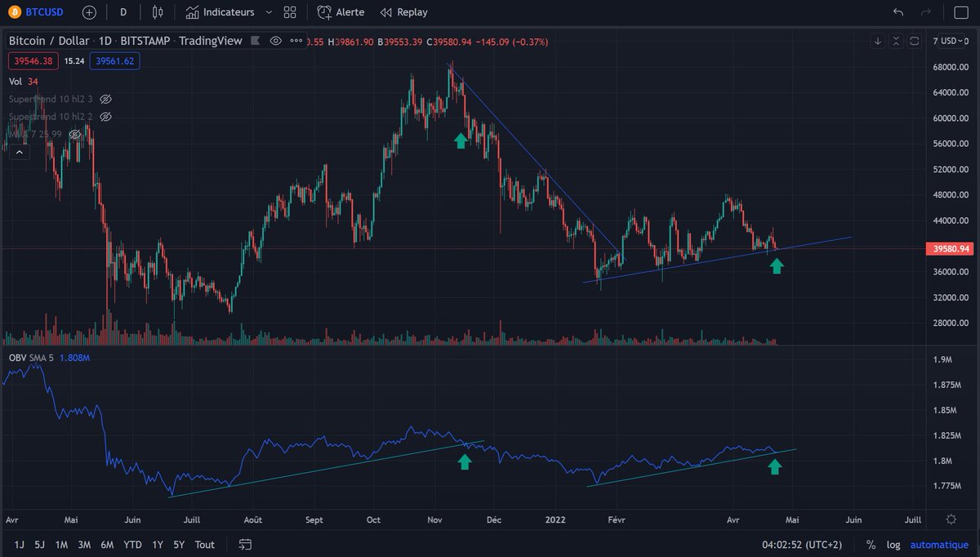The height and width of the screenshot is (557, 980).
Task: Set date range to 5J
Action: click(39, 544)
